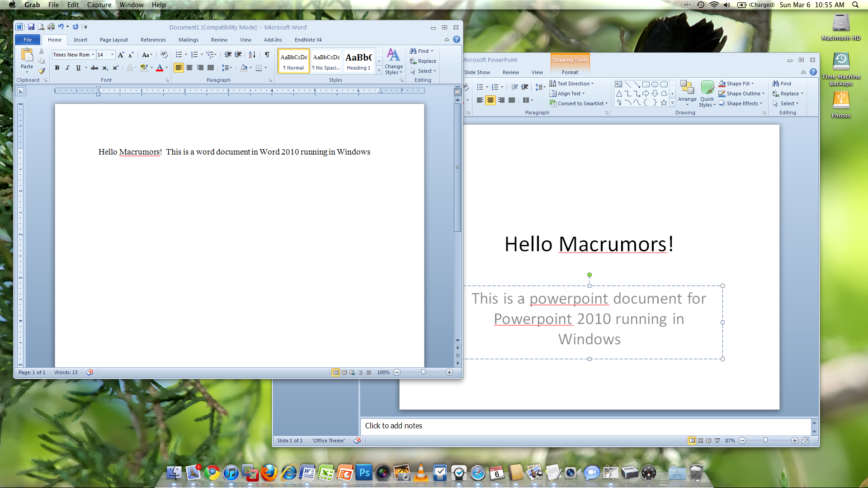Click the Word zoom slider handle
This screenshot has height=488, width=868.
point(423,372)
